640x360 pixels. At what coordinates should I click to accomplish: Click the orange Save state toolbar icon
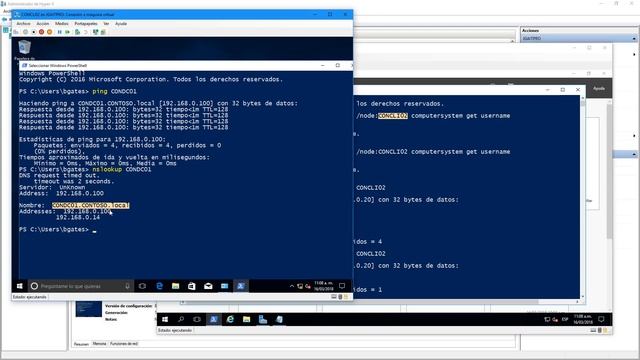click(x=50, y=32)
